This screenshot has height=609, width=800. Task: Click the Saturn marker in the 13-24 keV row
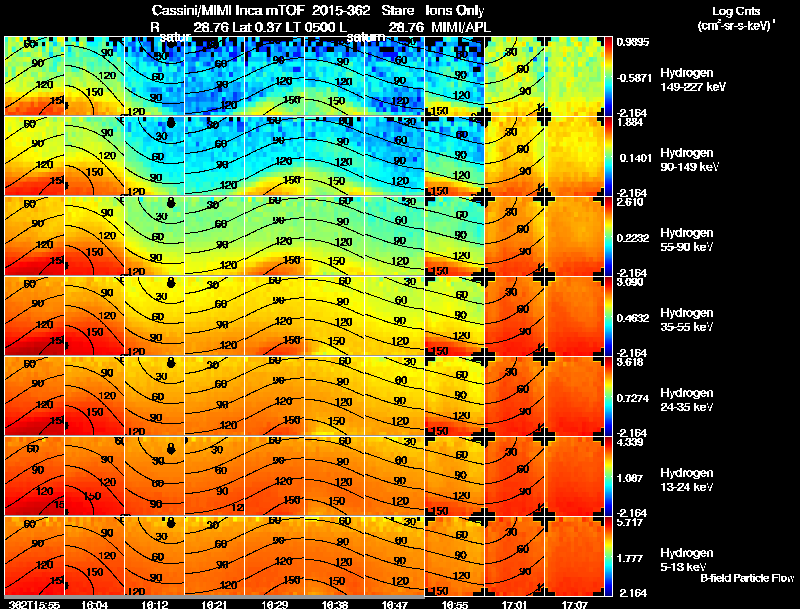[171, 449]
